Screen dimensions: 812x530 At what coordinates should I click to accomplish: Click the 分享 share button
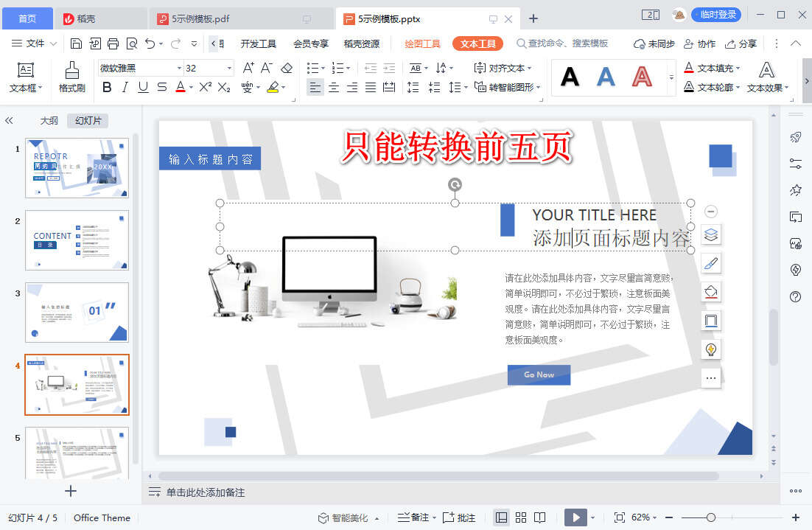(x=741, y=43)
